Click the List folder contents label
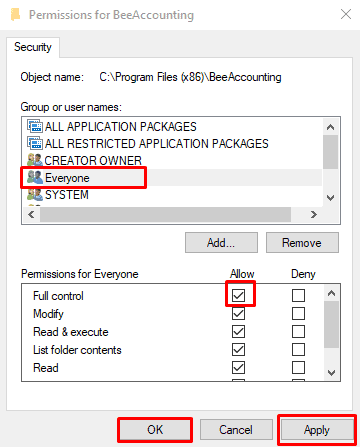 pyautogui.click(x=77, y=350)
